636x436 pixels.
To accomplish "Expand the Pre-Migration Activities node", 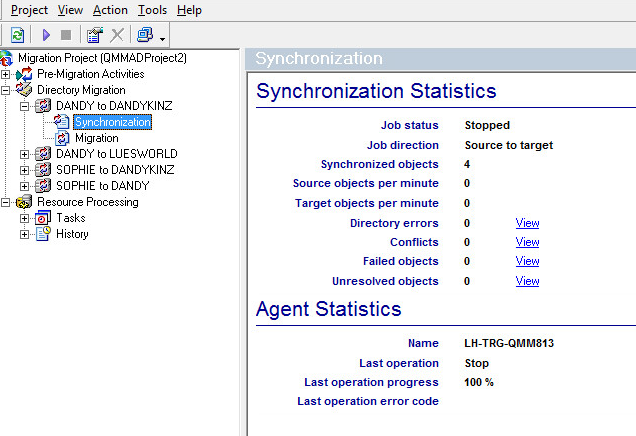I will pos(7,74).
